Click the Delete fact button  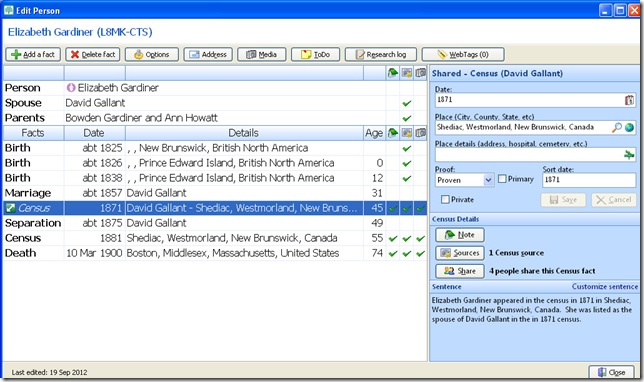[x=93, y=54]
